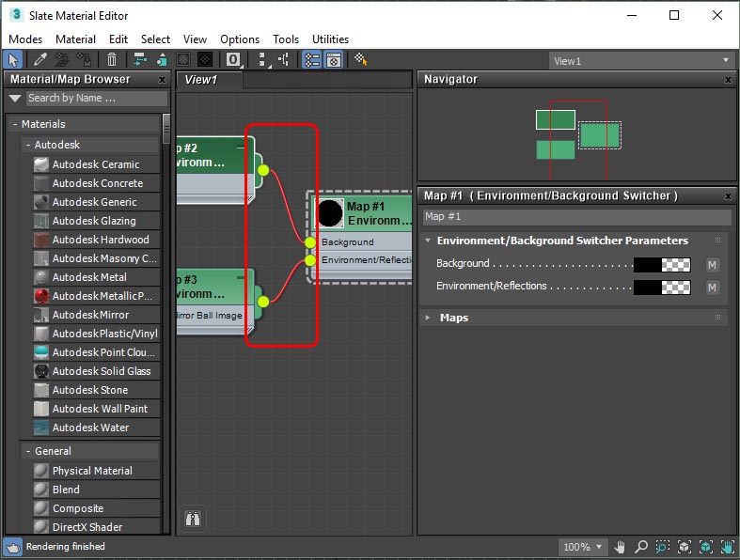Click Select by Material icon
This screenshot has height=560, width=740.
point(360,60)
